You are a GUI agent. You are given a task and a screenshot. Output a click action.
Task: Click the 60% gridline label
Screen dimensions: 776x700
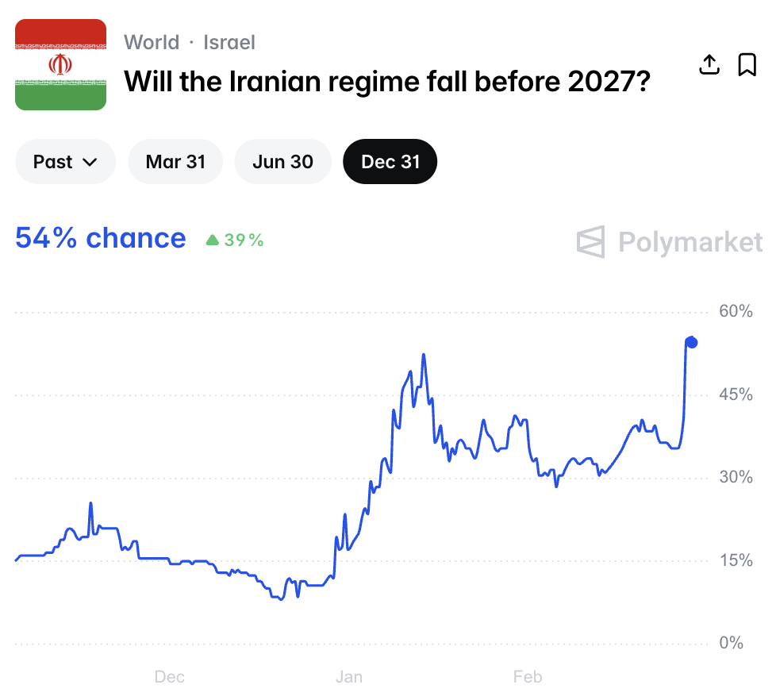coord(736,311)
